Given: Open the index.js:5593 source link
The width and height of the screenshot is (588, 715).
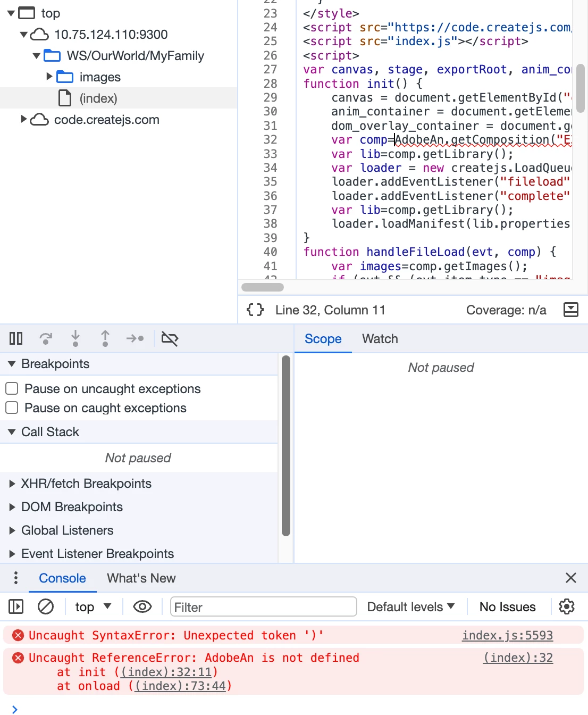Looking at the screenshot, I should pyautogui.click(x=507, y=635).
